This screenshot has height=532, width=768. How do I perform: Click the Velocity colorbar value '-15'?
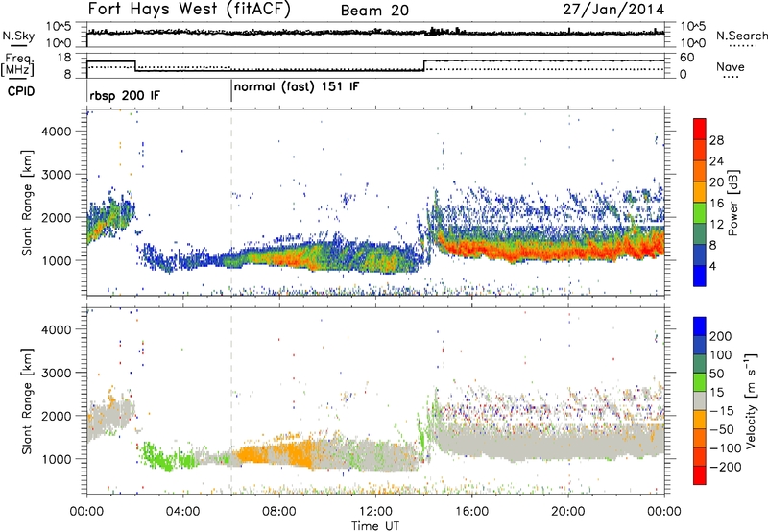coord(722,411)
